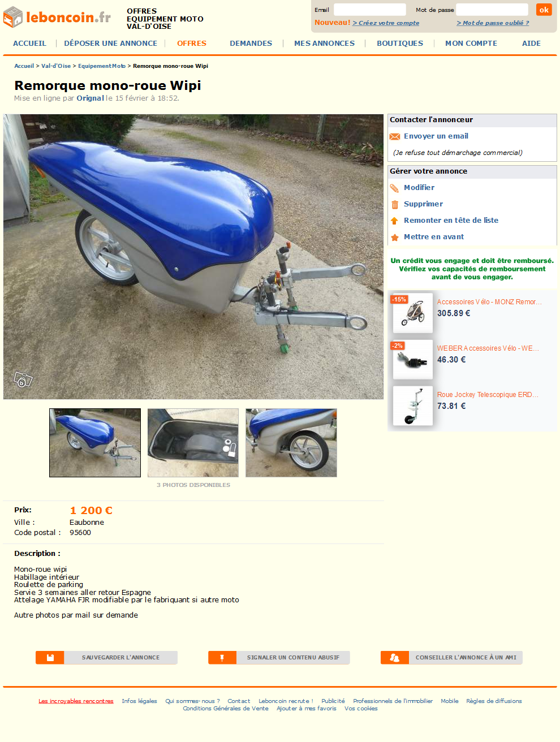Image resolution: width=560 pixels, height=742 pixels.
Task: Open the OFFRES menu tab
Action: coord(192,43)
